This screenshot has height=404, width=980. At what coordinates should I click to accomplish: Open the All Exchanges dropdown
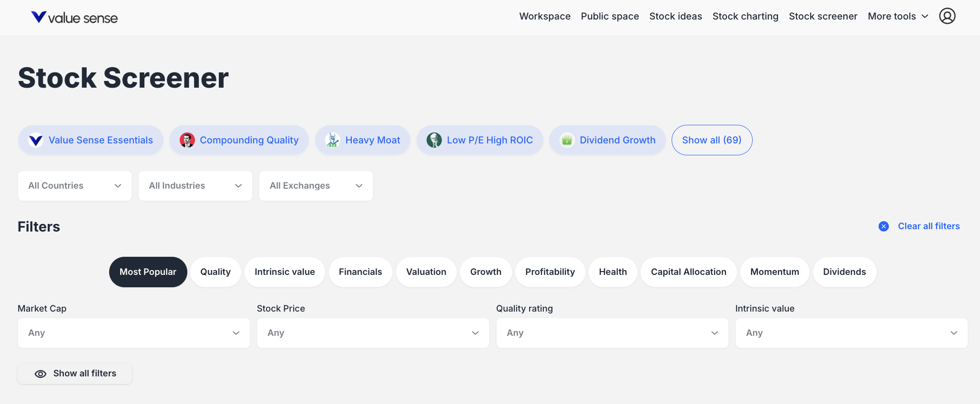(316, 186)
